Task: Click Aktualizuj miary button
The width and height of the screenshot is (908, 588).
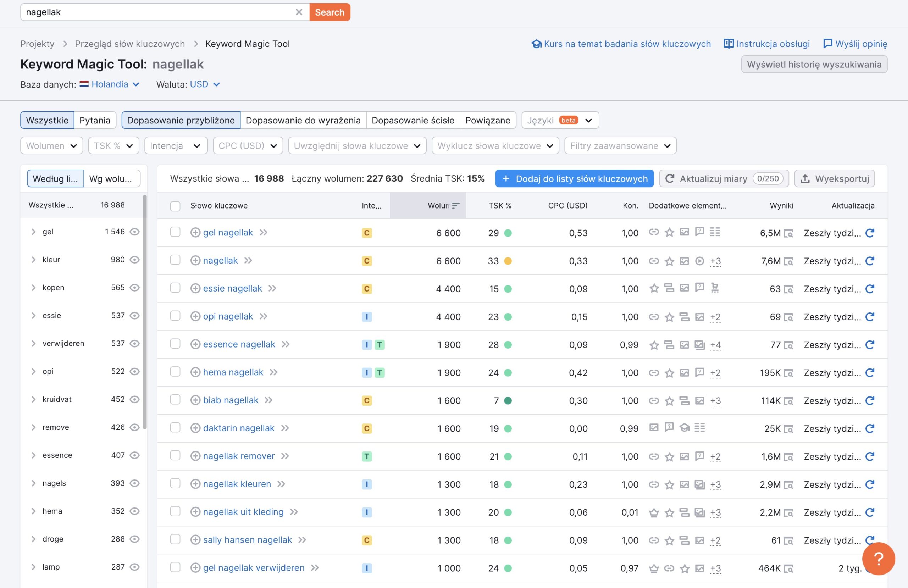Action: 724,179
